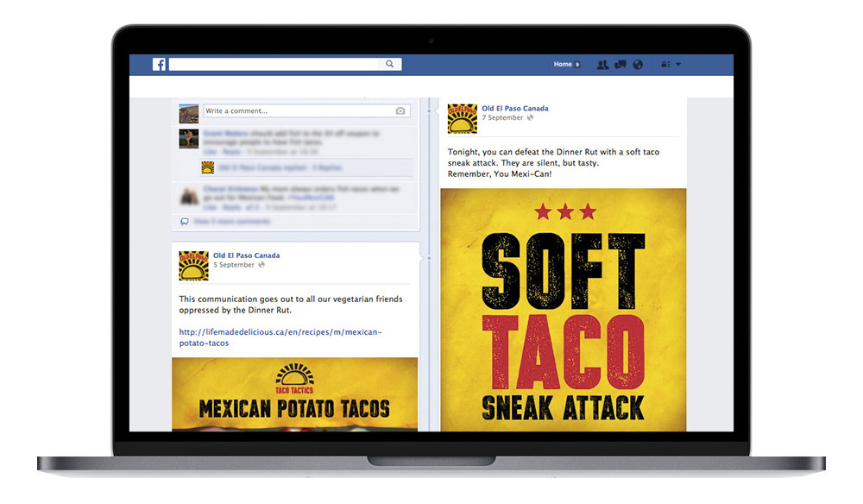Click the Old El Paso avatar on 7 September post
This screenshot has width=863, height=504.
coord(463,118)
